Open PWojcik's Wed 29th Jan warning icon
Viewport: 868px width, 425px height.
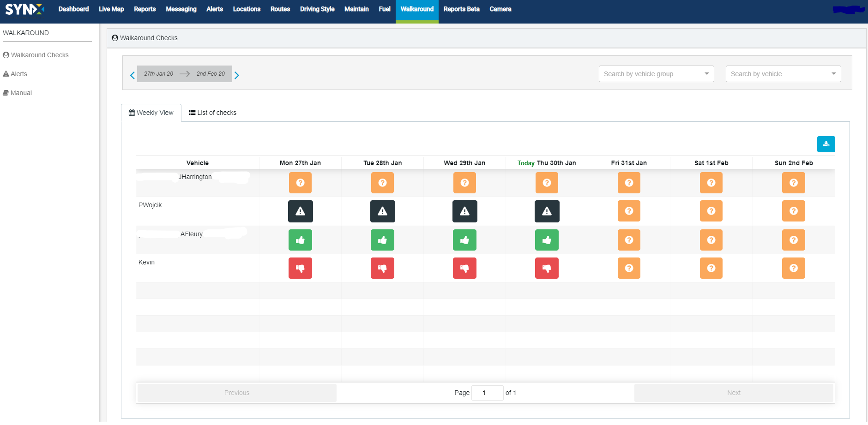465,211
